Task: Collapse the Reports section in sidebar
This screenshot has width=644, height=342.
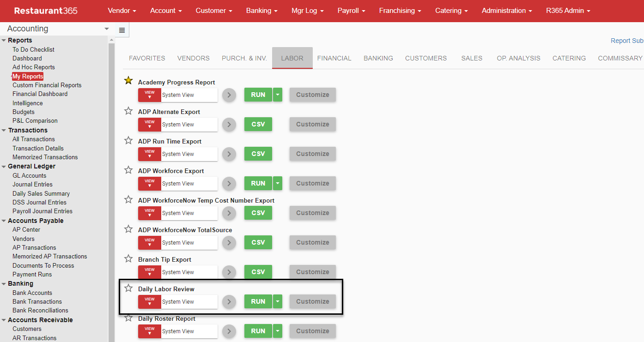Action: pos(4,41)
